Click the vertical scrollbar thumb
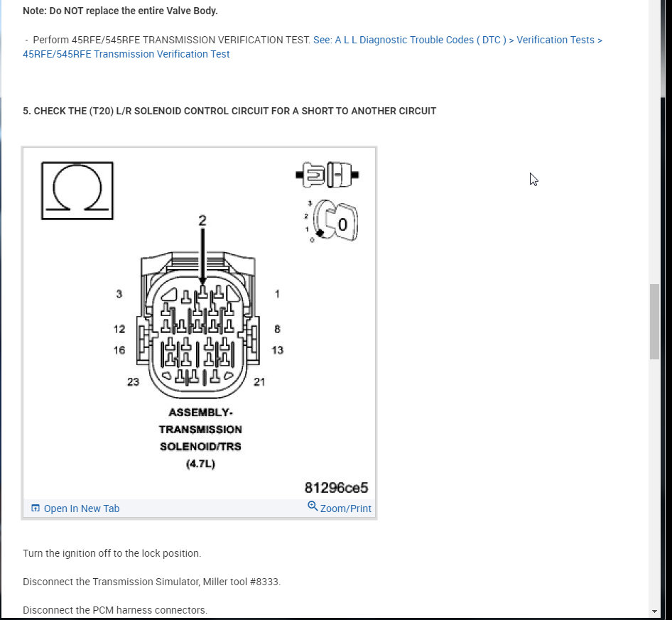The image size is (672, 620). 654,321
